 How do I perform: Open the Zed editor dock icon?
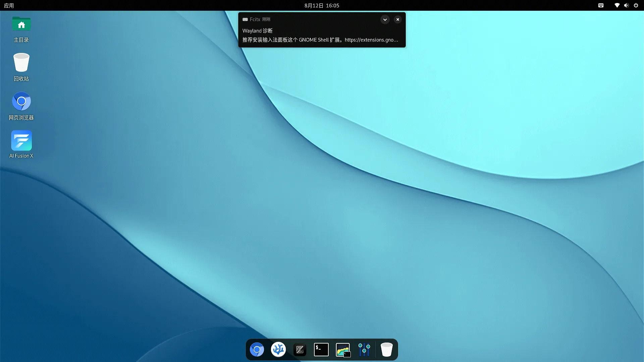pos(300,350)
